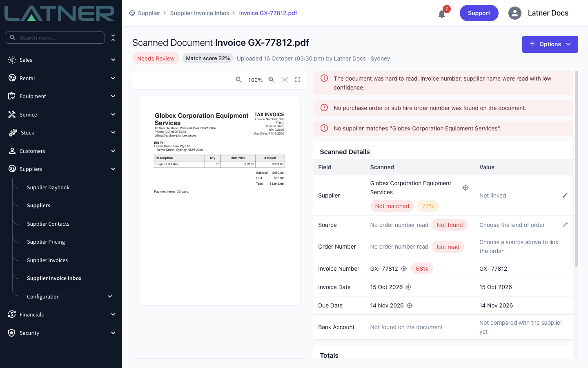The width and height of the screenshot is (588, 368).
Task: Open the user profile avatar icon
Action: (515, 13)
